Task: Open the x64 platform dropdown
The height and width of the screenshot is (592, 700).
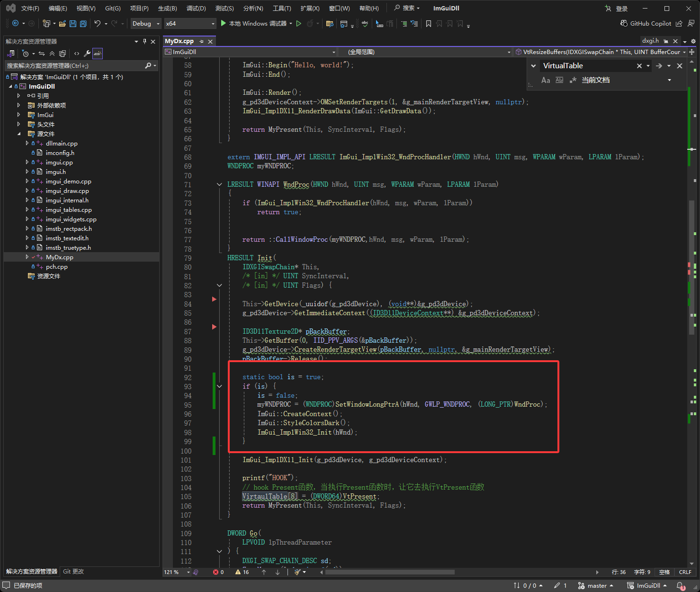Action: pos(190,23)
